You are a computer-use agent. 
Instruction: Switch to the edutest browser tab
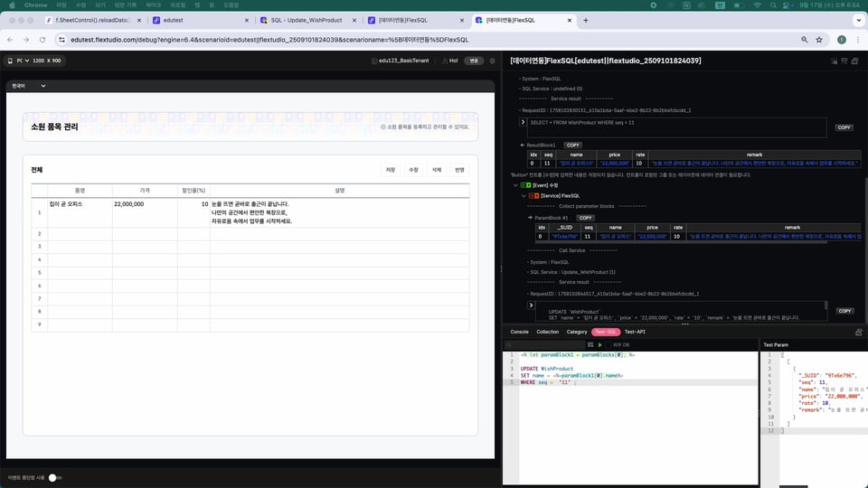[x=201, y=21]
